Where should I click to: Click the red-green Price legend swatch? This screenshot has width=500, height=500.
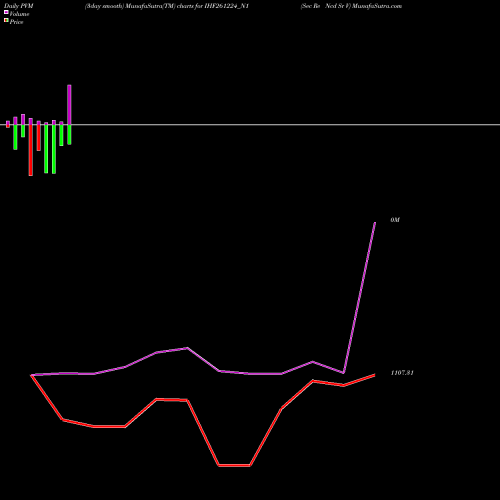[x=6, y=20]
